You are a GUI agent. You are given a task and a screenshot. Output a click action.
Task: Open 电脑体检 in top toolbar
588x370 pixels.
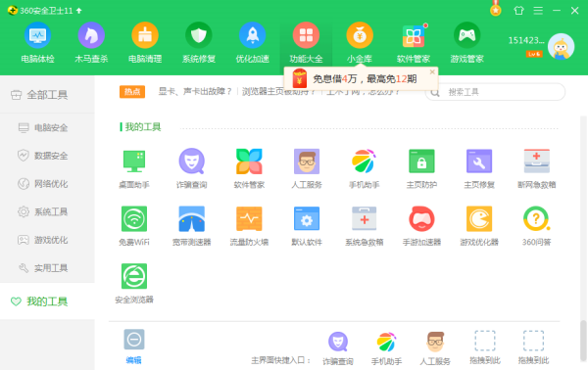tap(37, 42)
